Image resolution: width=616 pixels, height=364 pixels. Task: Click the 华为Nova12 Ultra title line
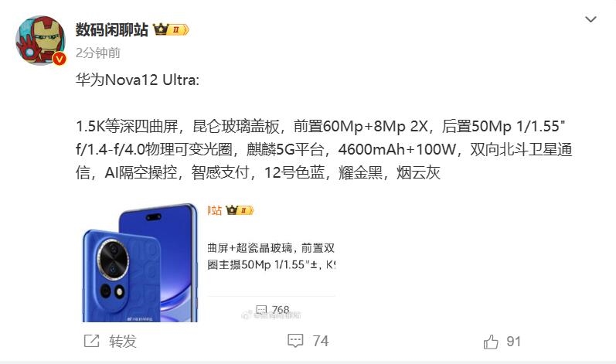138,80
